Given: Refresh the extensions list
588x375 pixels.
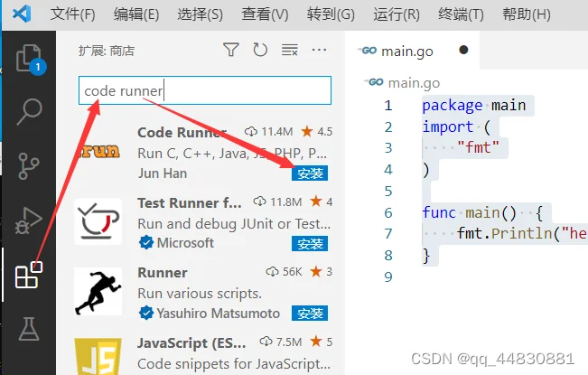Looking at the screenshot, I should 260,50.
